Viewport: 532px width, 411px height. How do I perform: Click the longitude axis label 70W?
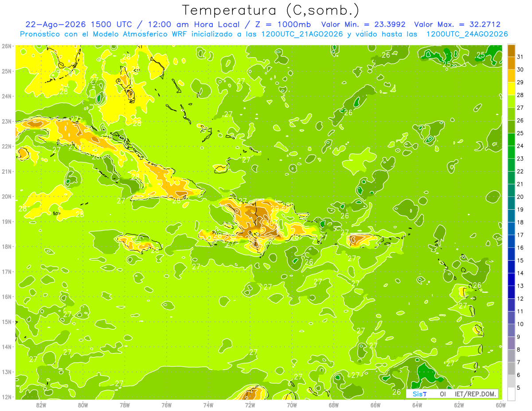(292, 405)
